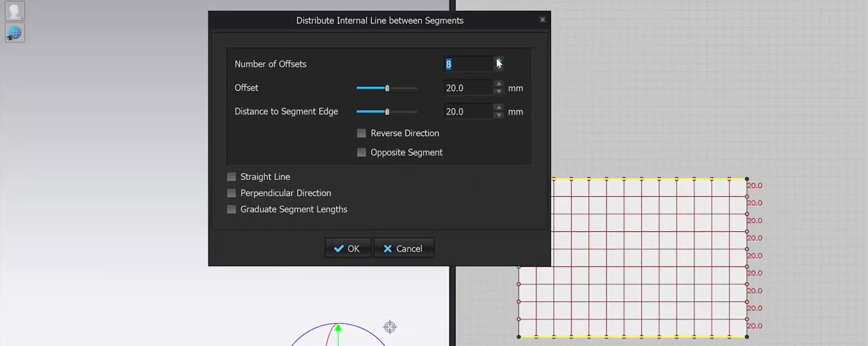
Task: Click the globe texture surface icon
Action: 15,33
